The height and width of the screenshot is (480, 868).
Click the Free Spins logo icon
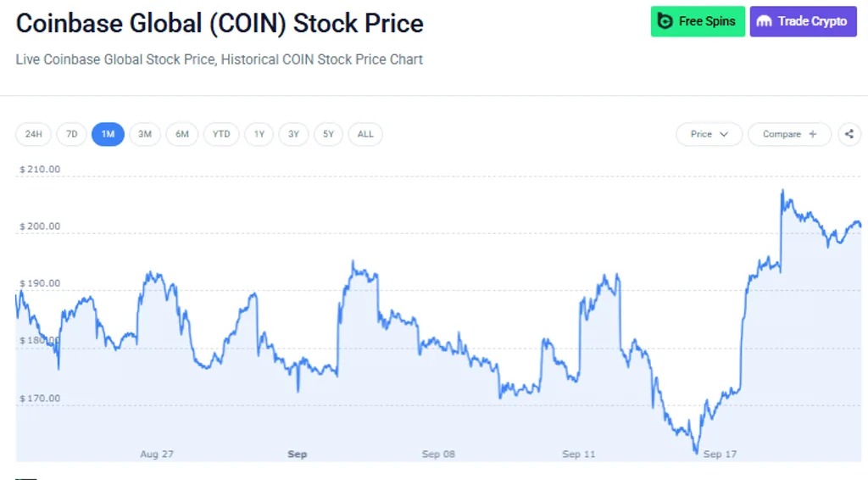click(665, 21)
